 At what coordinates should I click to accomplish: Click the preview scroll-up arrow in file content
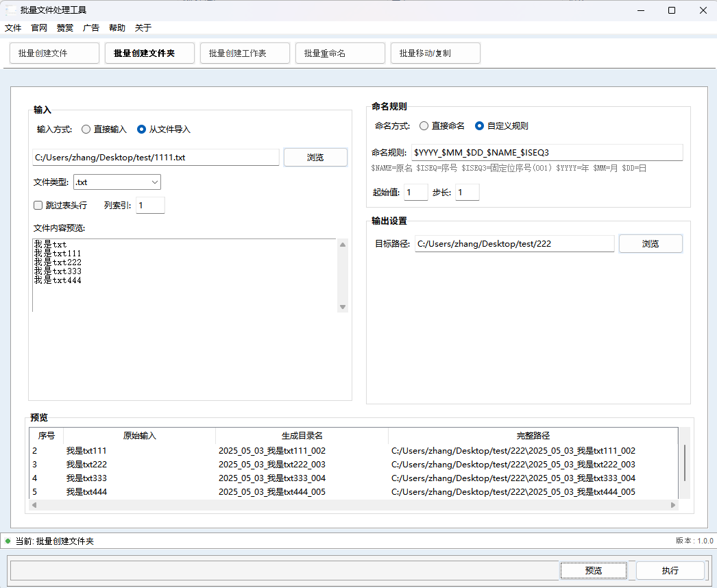pyautogui.click(x=343, y=243)
